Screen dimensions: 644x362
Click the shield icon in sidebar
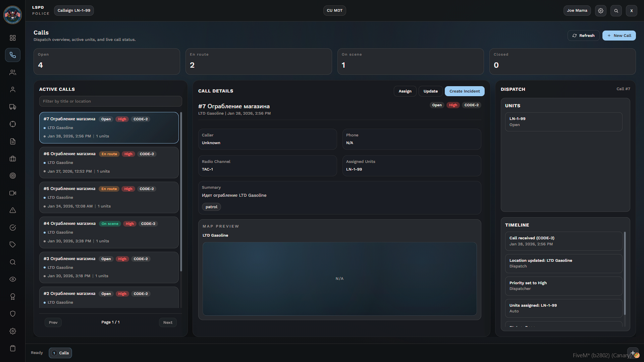[x=13, y=314]
